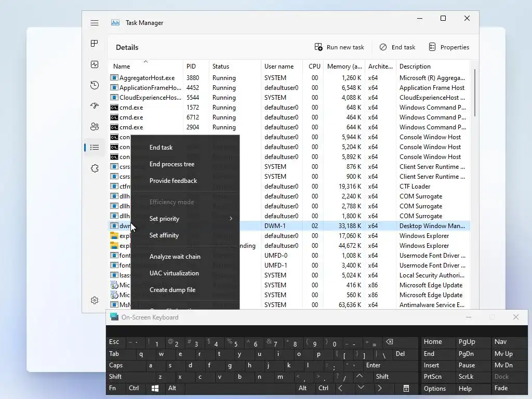Choose End process tree

[185, 164]
